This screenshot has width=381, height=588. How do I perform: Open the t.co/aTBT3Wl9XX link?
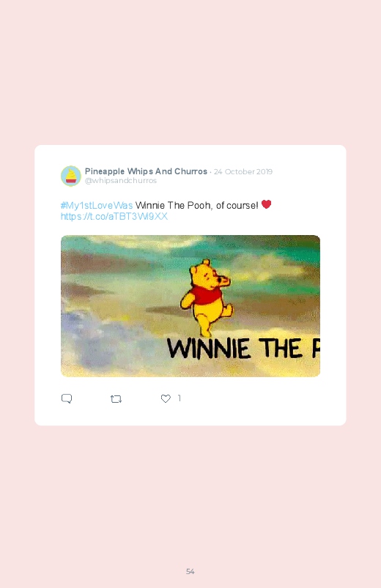pyautogui.click(x=114, y=216)
